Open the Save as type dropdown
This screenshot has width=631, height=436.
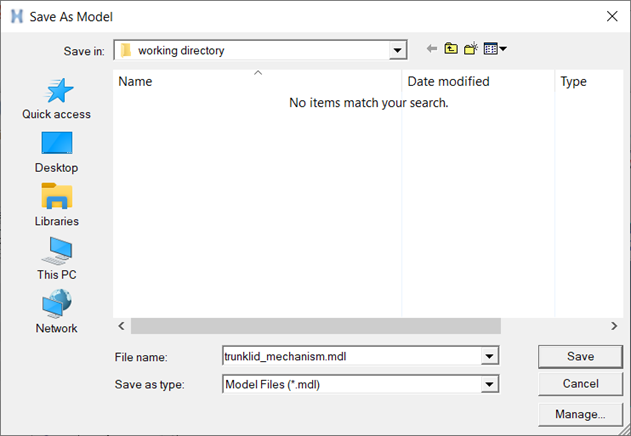click(x=489, y=383)
